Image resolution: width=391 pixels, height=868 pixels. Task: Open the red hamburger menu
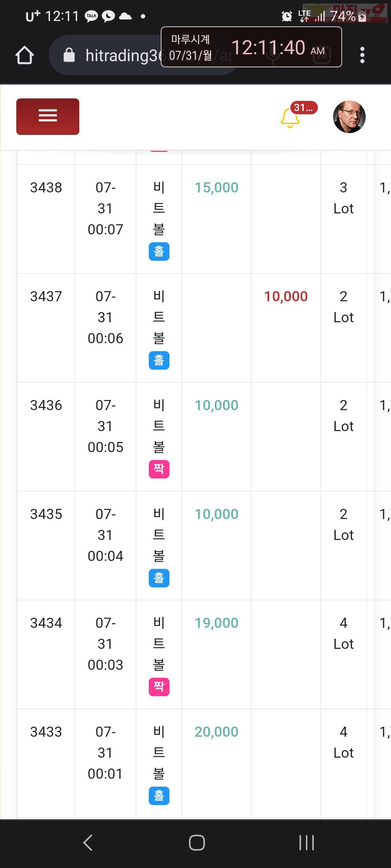pos(48,116)
